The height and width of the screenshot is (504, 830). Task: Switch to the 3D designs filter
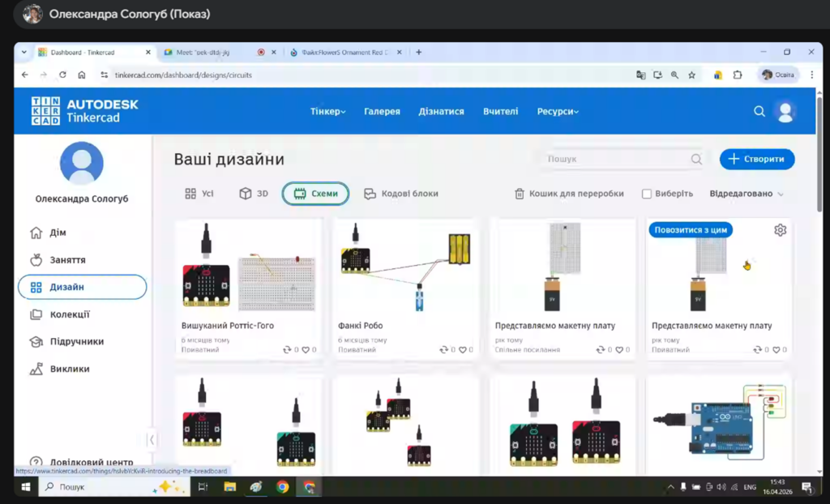[x=253, y=194]
